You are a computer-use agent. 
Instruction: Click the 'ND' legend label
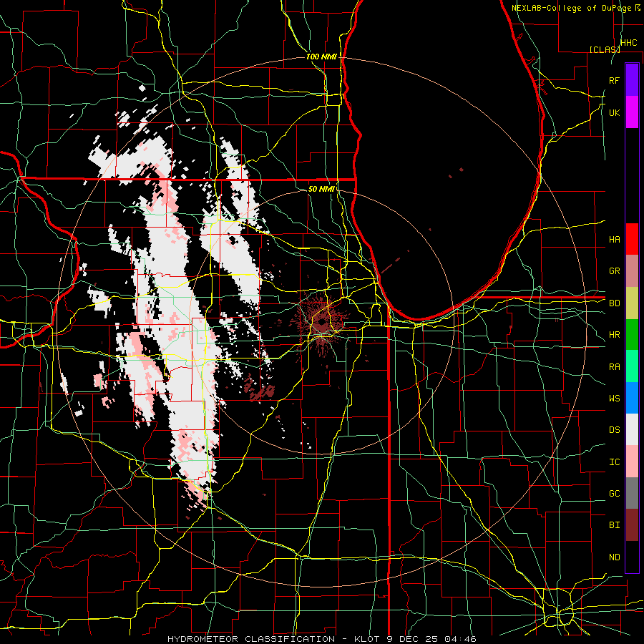pyautogui.click(x=614, y=557)
